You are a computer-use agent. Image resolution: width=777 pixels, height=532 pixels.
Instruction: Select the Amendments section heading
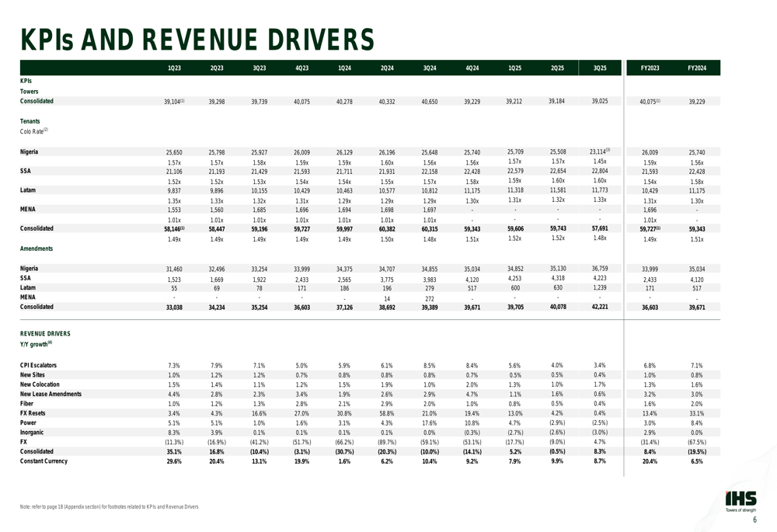click(37, 249)
